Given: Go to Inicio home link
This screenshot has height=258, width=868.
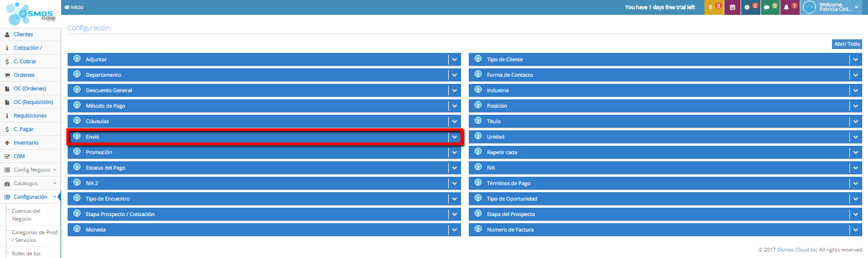Looking at the screenshot, I should click(74, 7).
